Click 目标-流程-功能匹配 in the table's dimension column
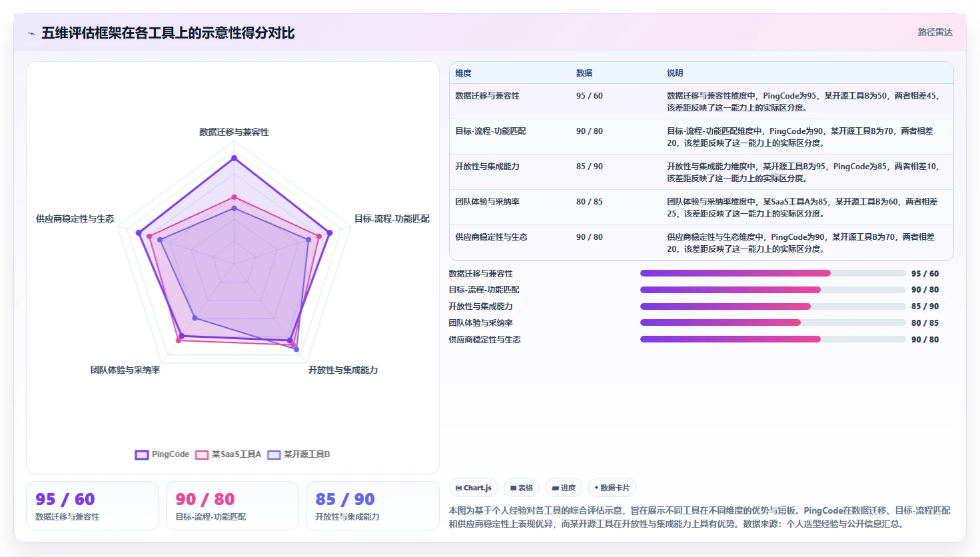 (491, 131)
